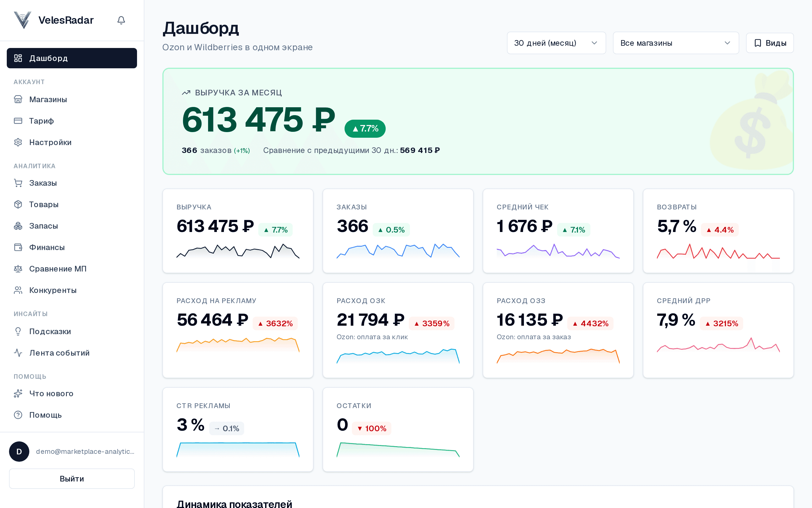Click the Средний чек purple sparkline

point(558,251)
